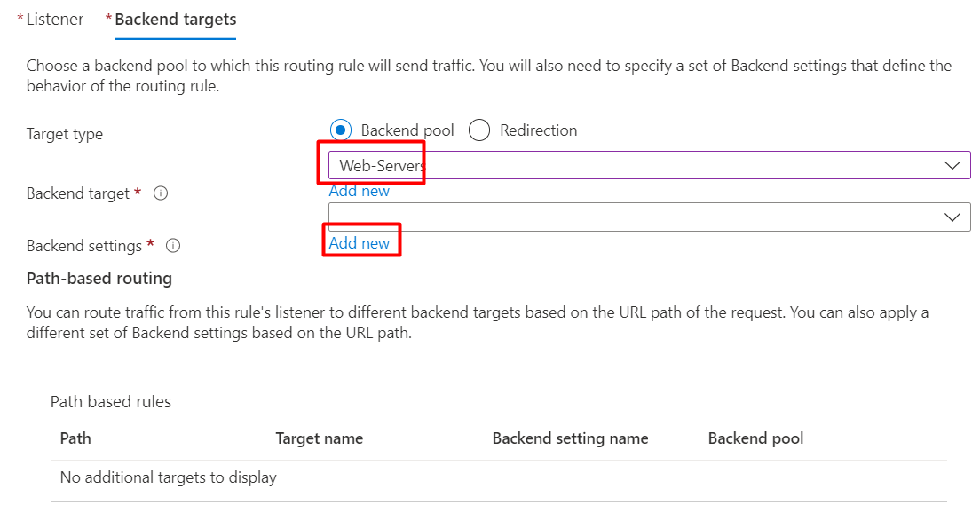
Task: Select the Redirection target type
Action: coord(479,130)
